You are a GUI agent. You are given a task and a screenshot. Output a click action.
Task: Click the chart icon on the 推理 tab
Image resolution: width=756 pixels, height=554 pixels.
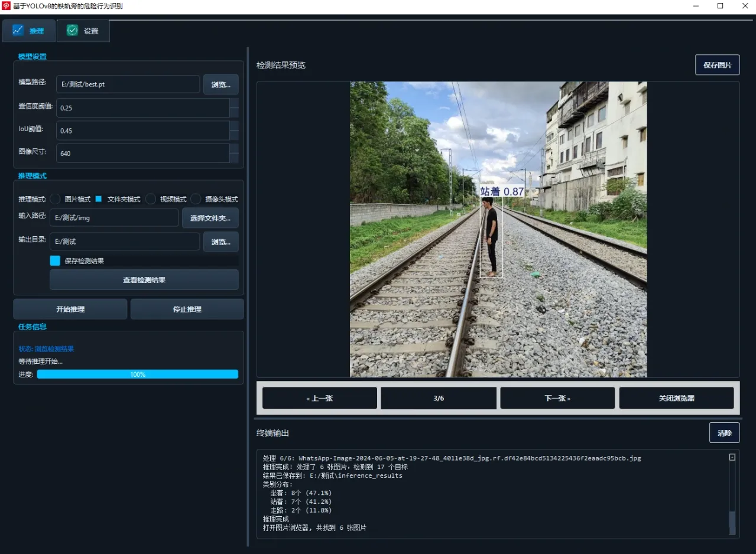18,30
